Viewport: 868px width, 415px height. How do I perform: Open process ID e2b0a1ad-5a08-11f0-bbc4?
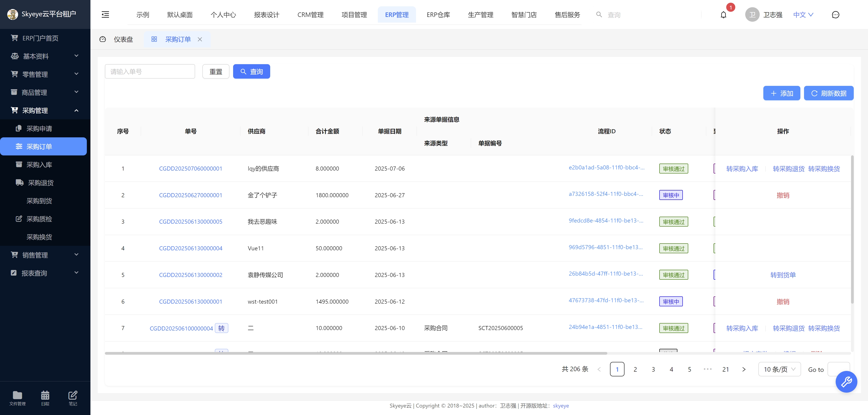coord(607,167)
